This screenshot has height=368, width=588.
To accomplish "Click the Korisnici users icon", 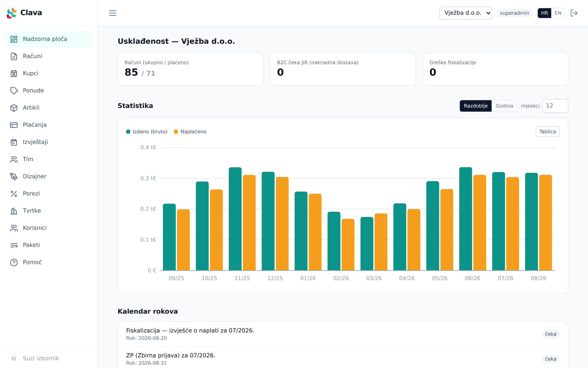I will click(14, 228).
